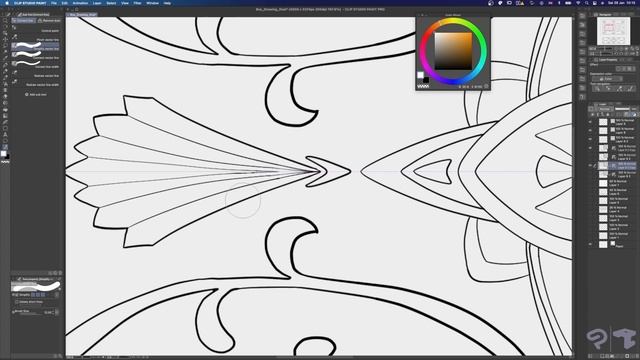This screenshot has width=640, height=360.
Task: Select the highlighted layer row in Layer panel
Action: (x=614, y=165)
